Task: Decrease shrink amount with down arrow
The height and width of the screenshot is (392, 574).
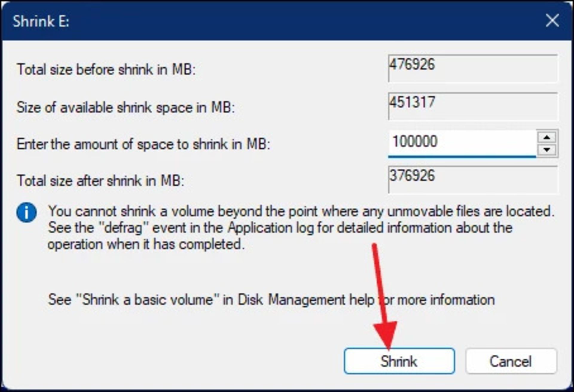Action: pyautogui.click(x=547, y=150)
